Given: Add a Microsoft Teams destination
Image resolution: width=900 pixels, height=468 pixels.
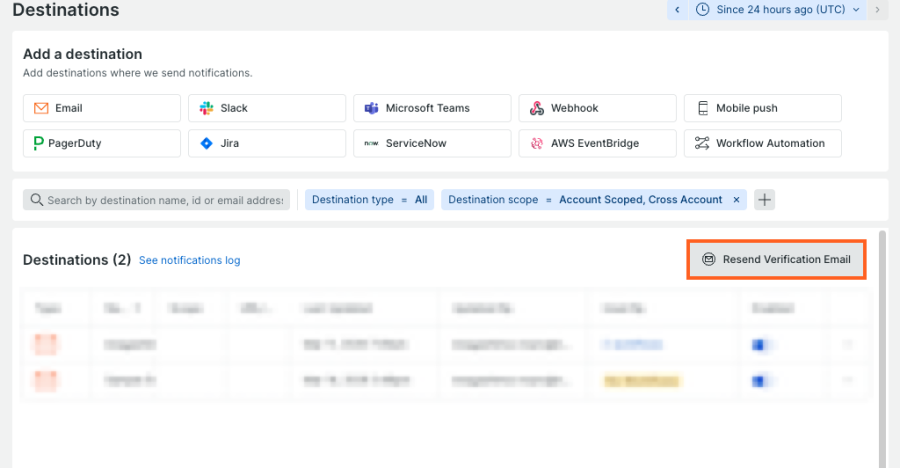Looking at the screenshot, I should click(x=432, y=108).
